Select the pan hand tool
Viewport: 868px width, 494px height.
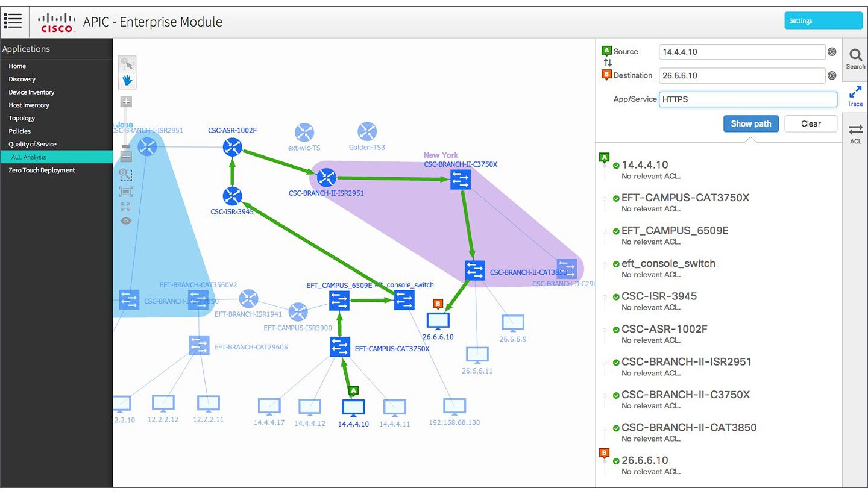click(127, 80)
